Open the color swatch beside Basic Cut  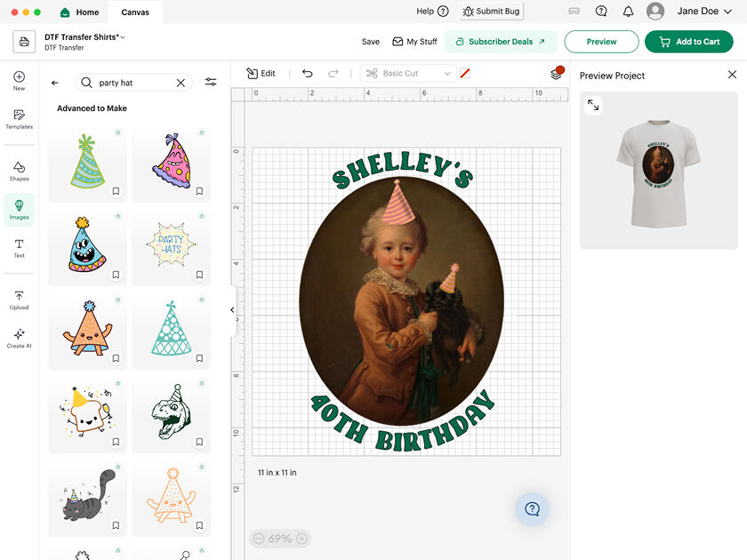pos(465,74)
